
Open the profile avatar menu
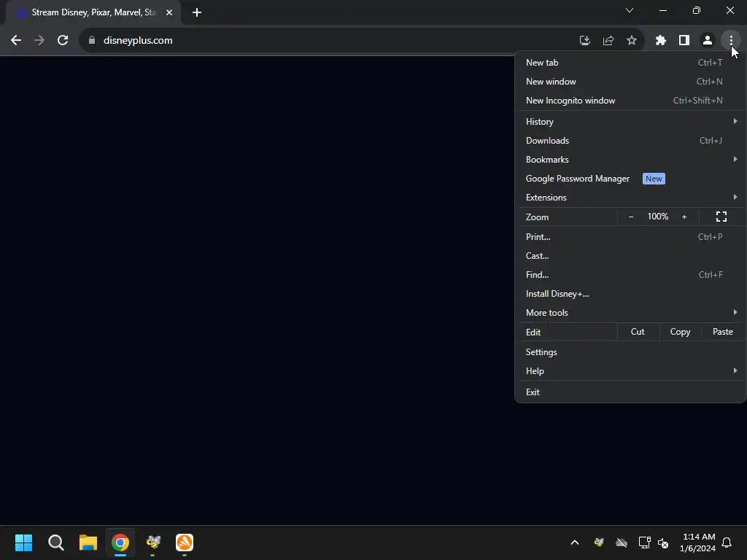[x=708, y=41]
